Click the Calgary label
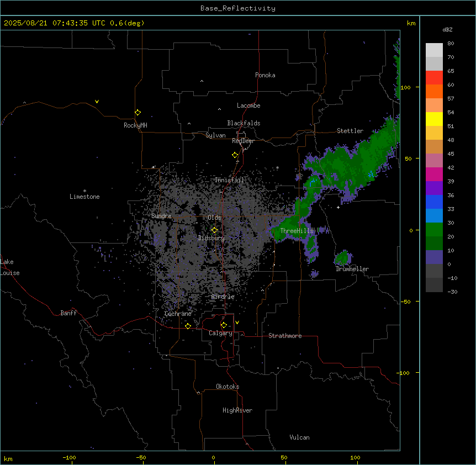The image size is (476, 465). [220, 333]
